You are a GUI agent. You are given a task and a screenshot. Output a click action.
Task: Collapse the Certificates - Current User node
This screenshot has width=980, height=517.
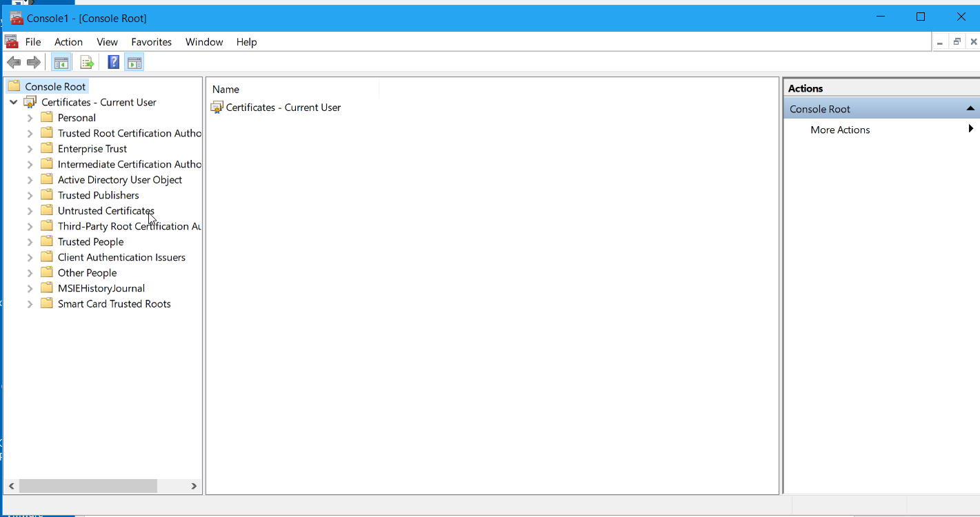point(13,102)
